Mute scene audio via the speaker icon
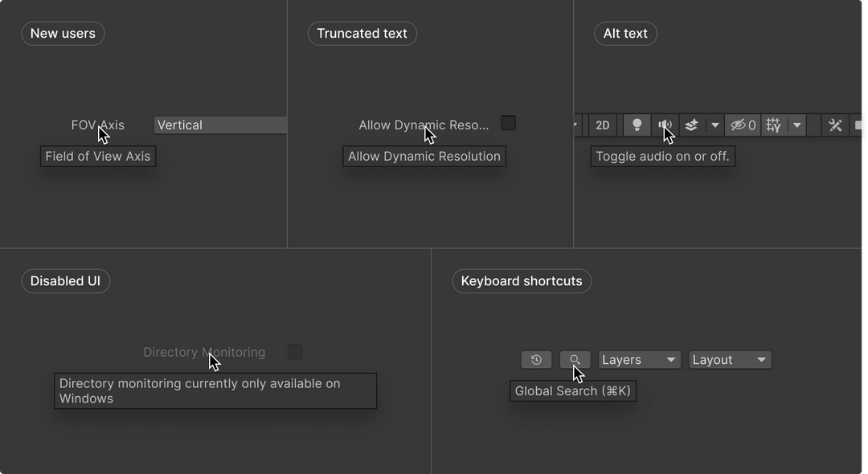Screen dimensions: 868x474 click(665, 125)
